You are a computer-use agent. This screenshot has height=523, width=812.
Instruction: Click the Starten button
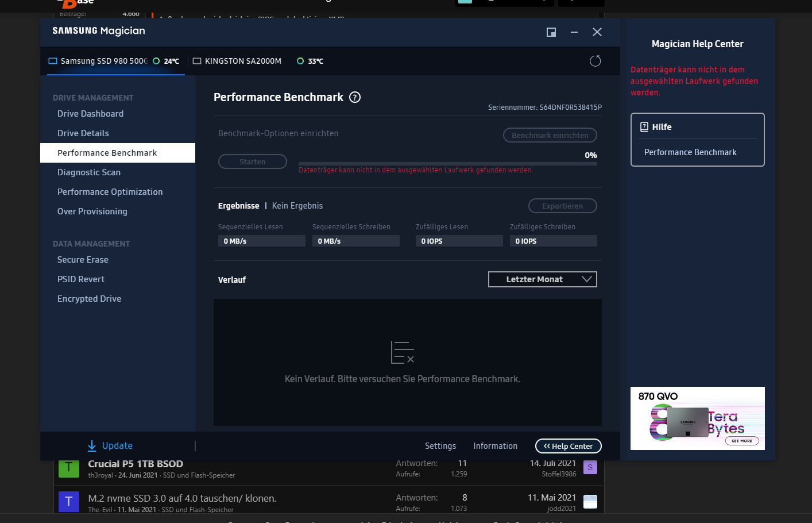tap(253, 161)
